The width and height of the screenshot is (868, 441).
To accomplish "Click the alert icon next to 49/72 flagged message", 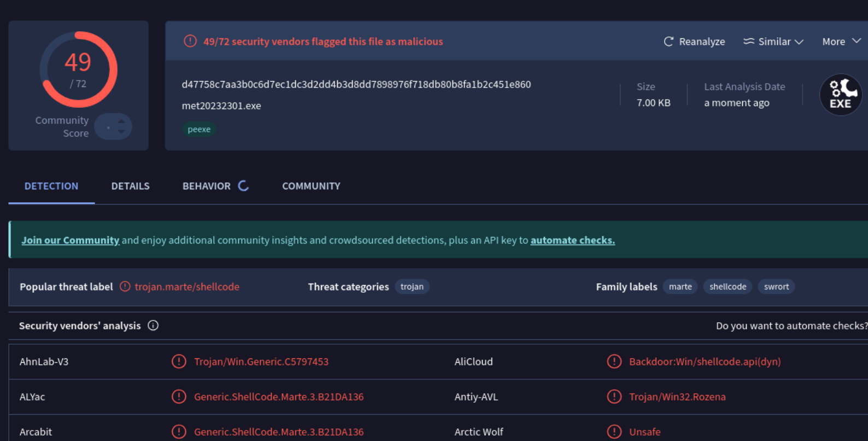I will point(190,41).
